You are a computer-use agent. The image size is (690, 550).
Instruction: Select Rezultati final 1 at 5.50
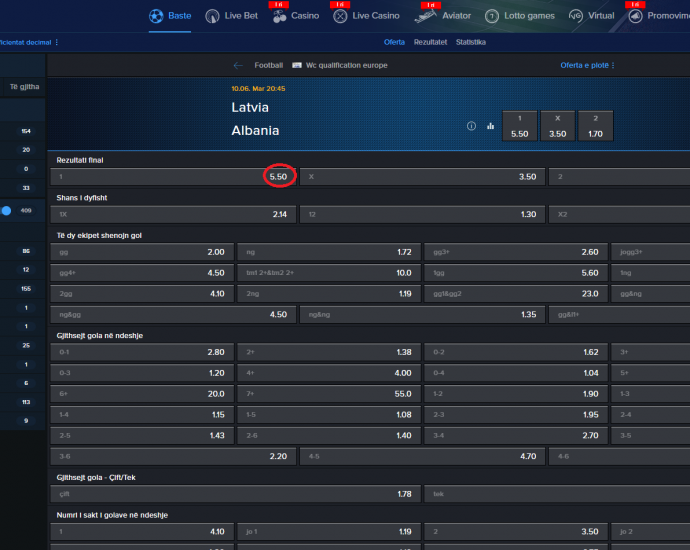pyautogui.click(x=173, y=177)
